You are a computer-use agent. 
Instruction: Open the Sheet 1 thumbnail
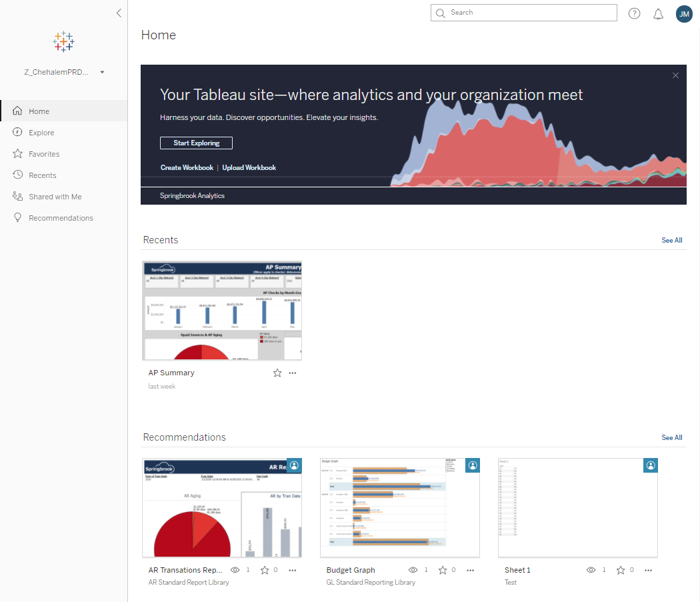click(x=578, y=508)
